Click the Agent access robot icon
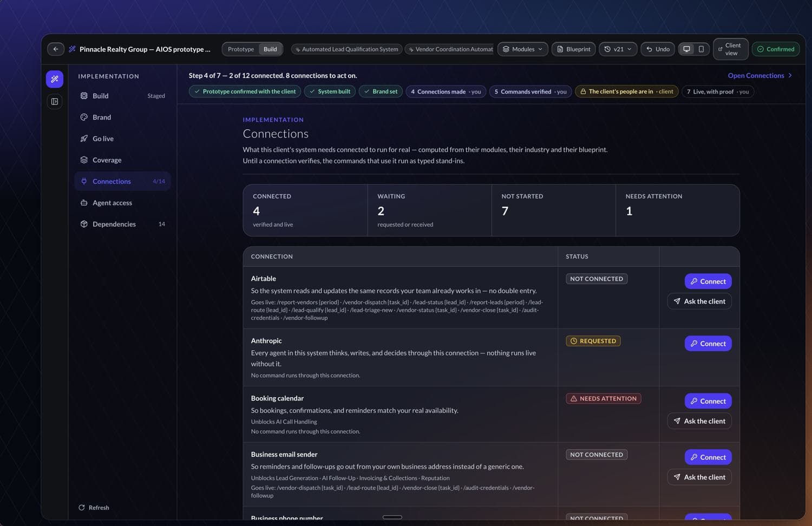812x526 pixels. pyautogui.click(x=84, y=202)
